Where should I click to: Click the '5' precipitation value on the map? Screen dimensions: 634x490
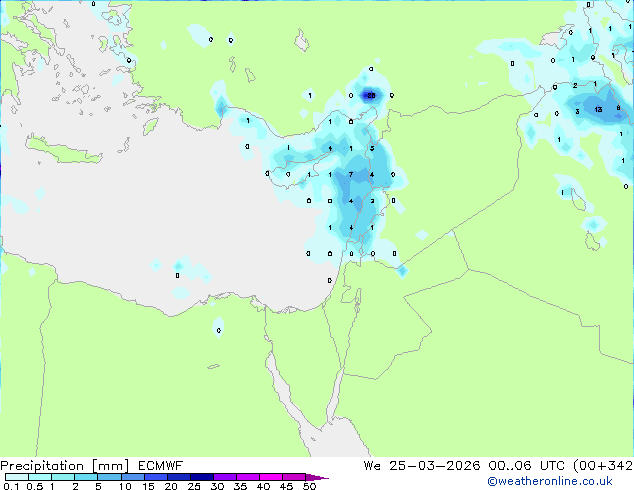point(372,148)
